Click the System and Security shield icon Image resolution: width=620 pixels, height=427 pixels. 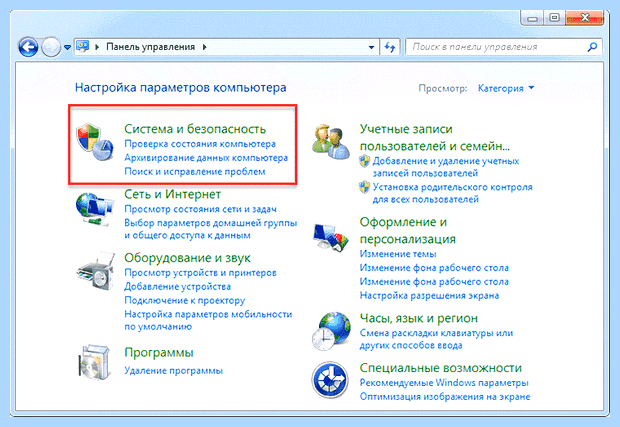click(x=95, y=142)
